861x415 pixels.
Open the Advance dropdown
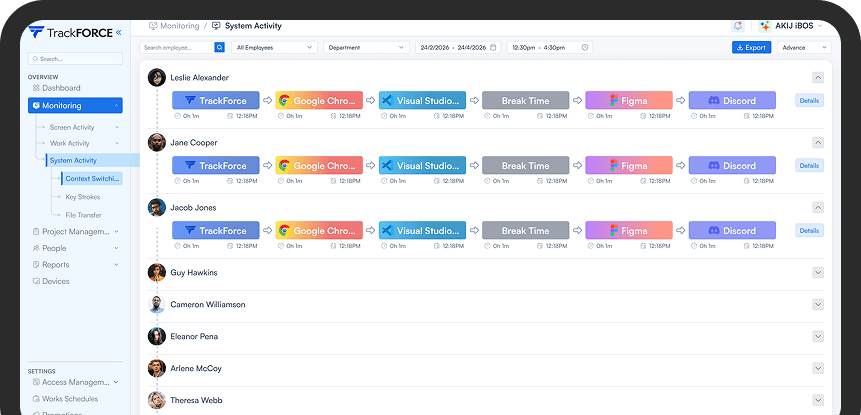pos(804,48)
